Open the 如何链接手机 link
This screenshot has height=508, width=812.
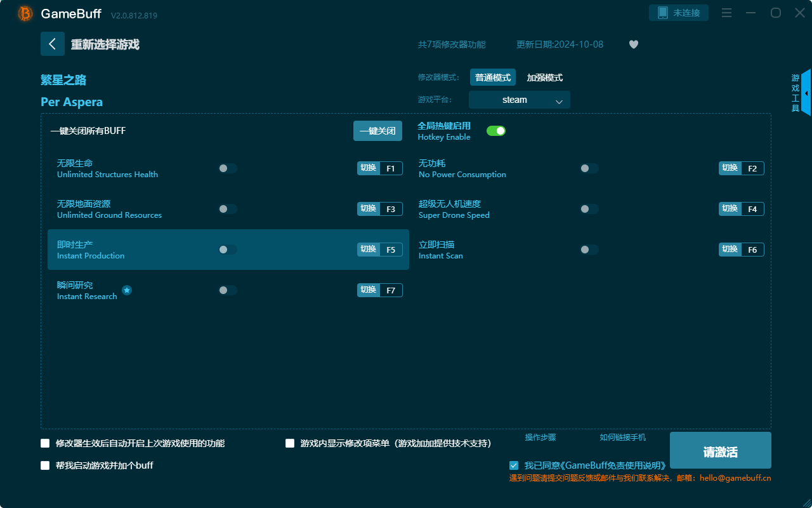(x=622, y=438)
